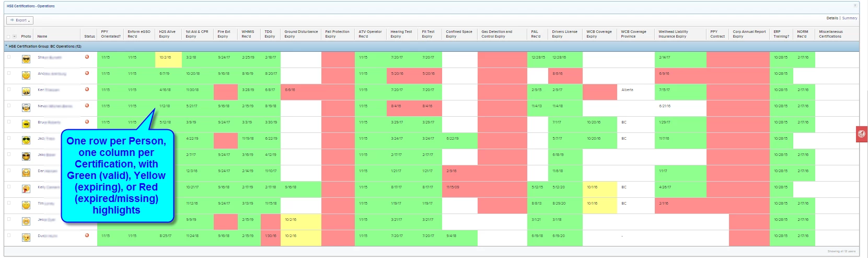868x258 pixels.
Task: Click the red status icon for Shaun
Action: 87,57
